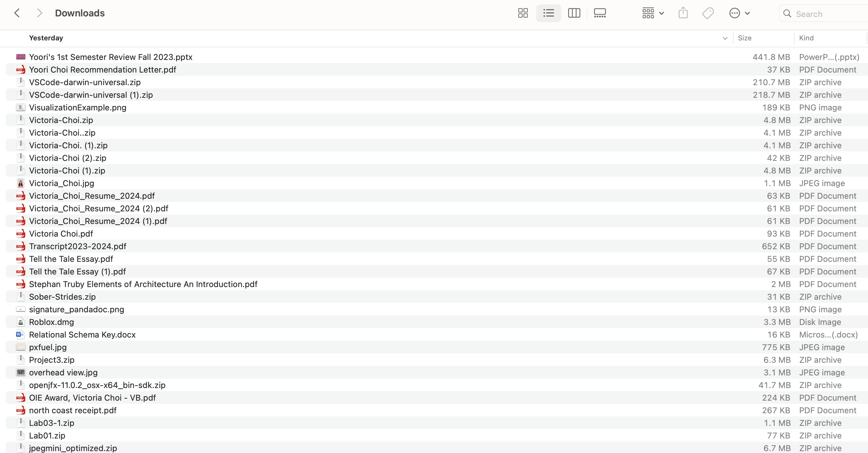
Task: Switch to column view
Action: pos(574,13)
